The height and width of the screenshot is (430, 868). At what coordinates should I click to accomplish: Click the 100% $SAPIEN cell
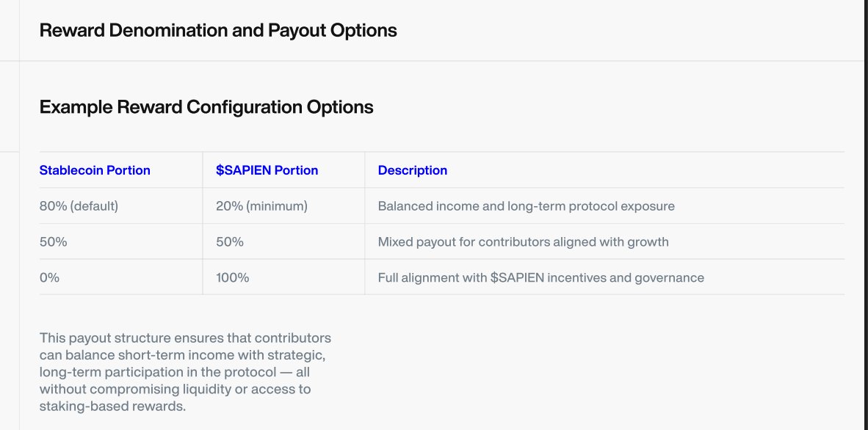(x=233, y=277)
